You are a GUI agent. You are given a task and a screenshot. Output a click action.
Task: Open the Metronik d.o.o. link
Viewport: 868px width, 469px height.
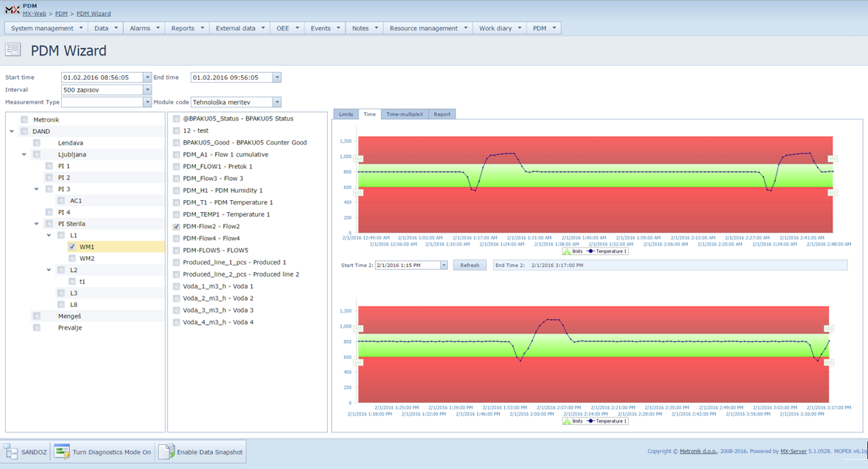(699, 451)
